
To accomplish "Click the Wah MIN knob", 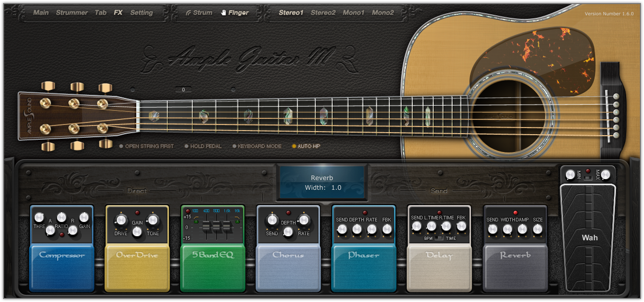I will tap(570, 175).
